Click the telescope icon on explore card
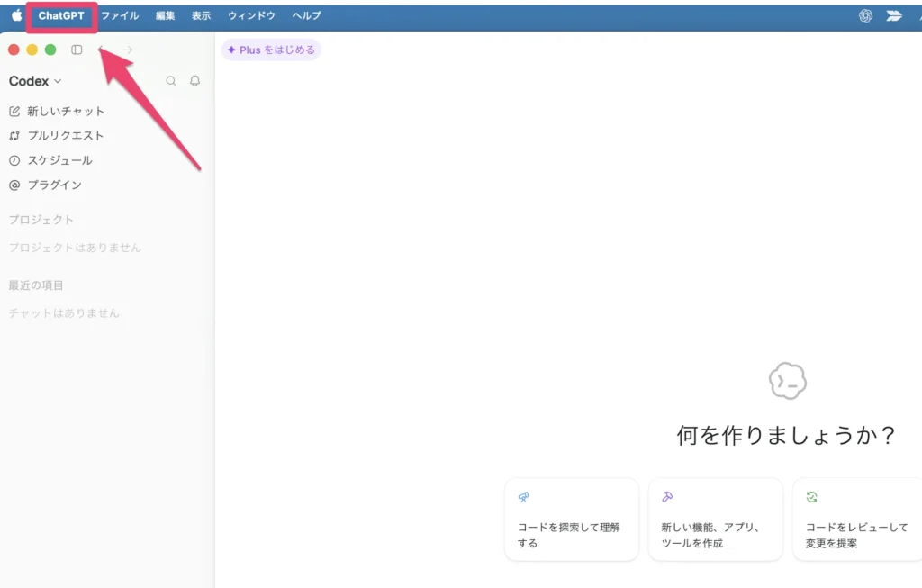 pos(523,497)
